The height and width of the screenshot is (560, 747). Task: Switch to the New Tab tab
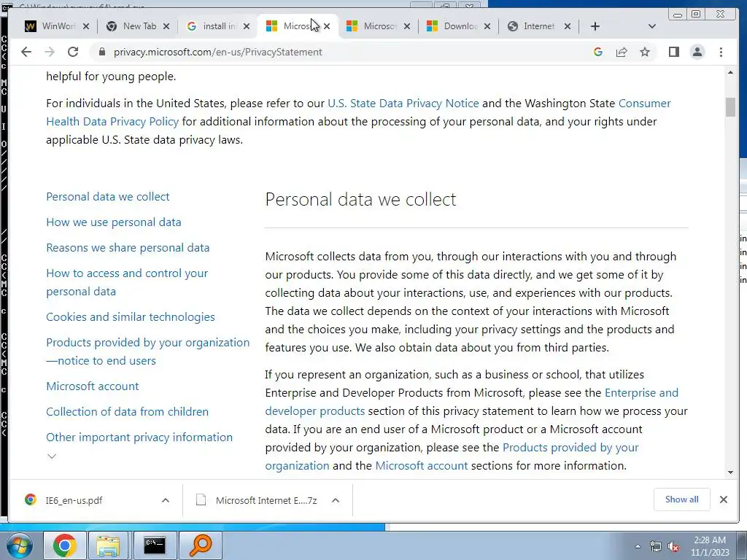133,26
